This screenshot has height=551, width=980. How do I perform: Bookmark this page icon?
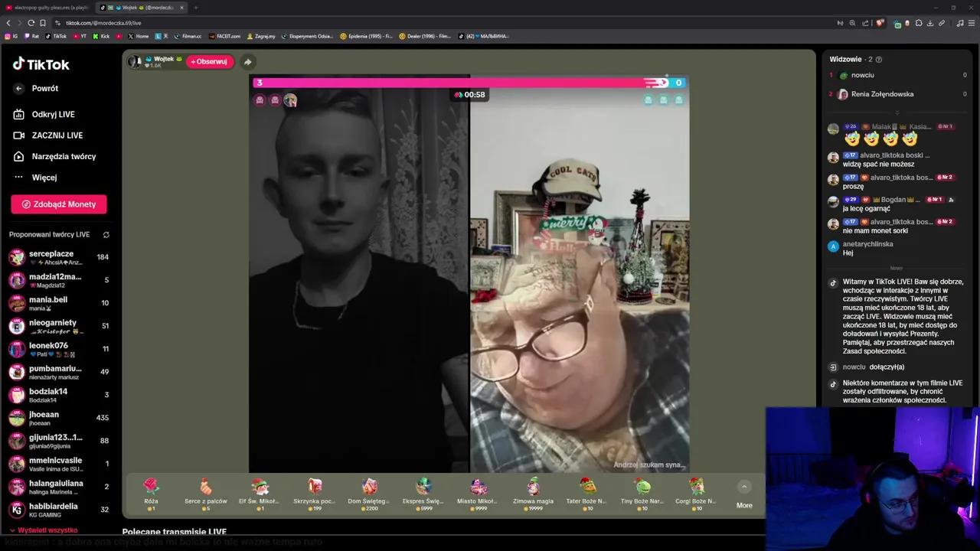click(x=42, y=23)
